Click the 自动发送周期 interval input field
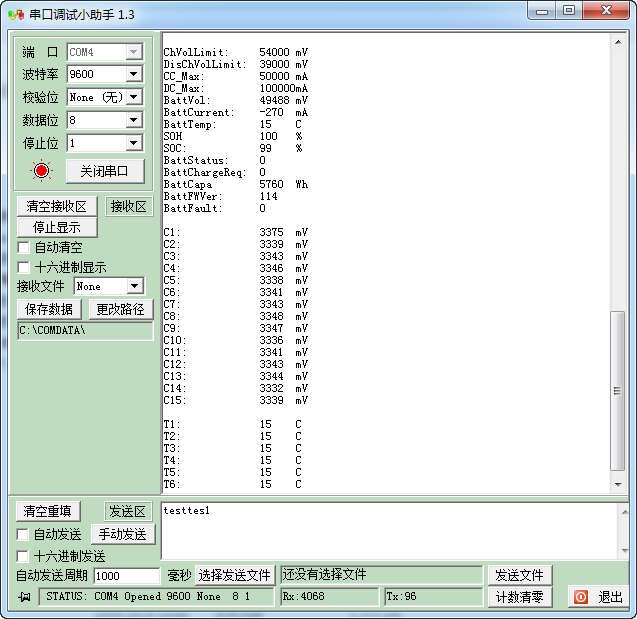 coord(127,576)
